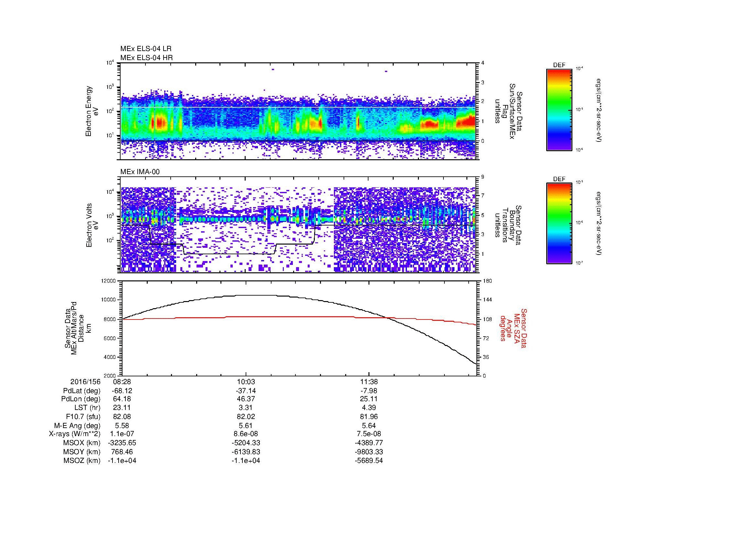This screenshot has width=756, height=534.
Task: Click the 'MSOX (km)' row label
Action: pyautogui.click(x=82, y=443)
